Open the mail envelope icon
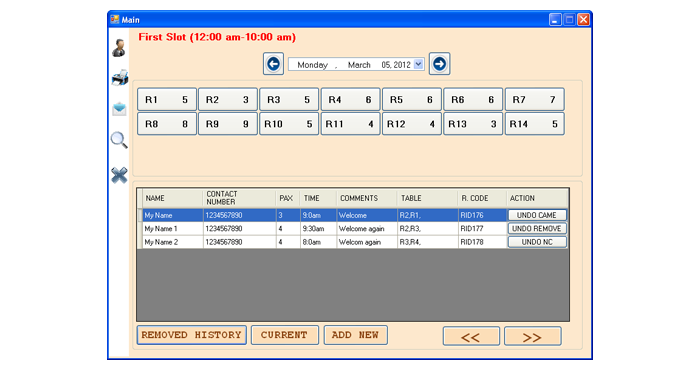The width and height of the screenshot is (700, 371). pyautogui.click(x=119, y=108)
